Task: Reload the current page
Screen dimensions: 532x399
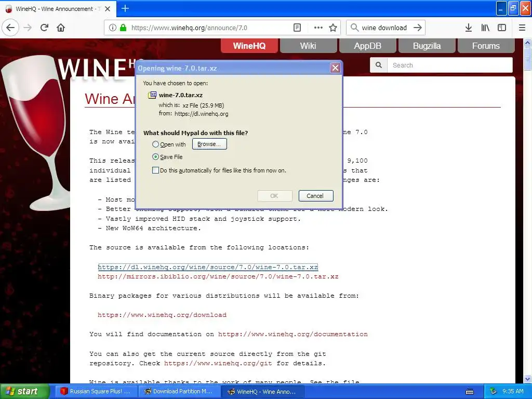Action: (x=45, y=28)
